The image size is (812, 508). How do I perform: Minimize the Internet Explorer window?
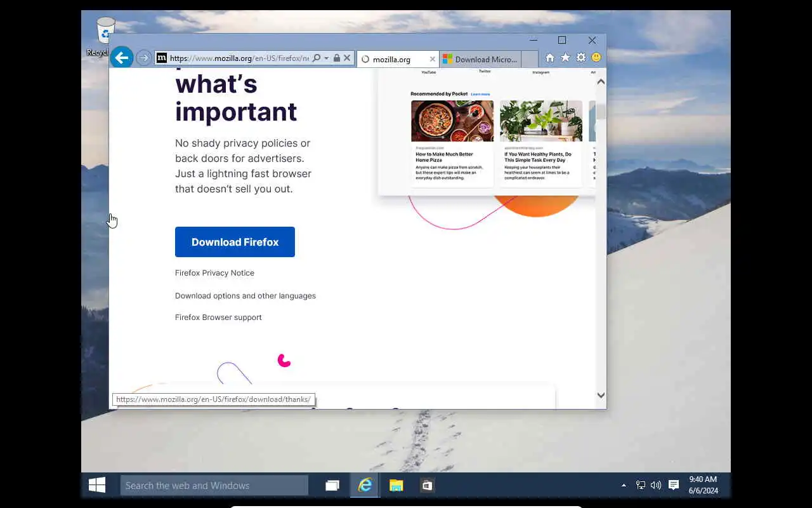click(x=534, y=40)
